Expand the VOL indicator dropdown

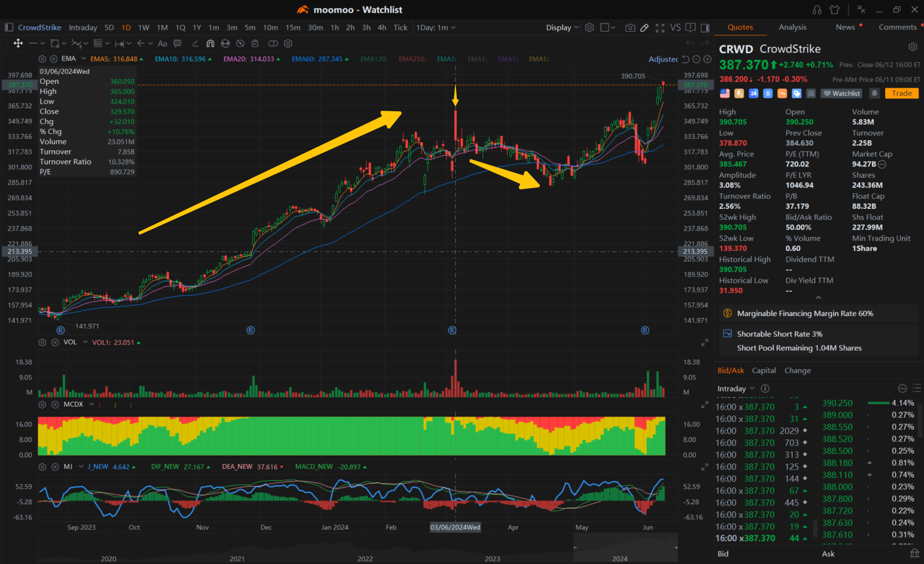tap(85, 342)
